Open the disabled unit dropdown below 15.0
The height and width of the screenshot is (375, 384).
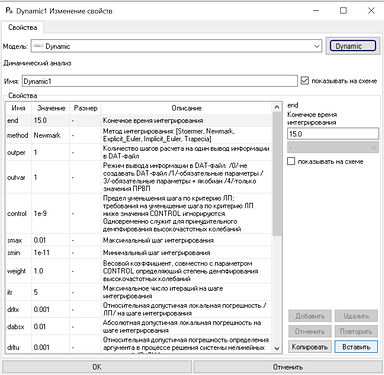[x=333, y=147]
